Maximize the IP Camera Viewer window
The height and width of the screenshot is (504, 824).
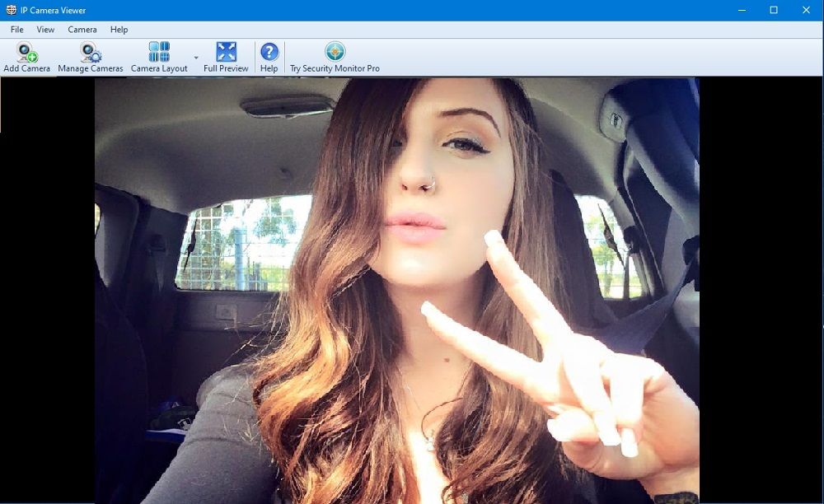coord(774,10)
